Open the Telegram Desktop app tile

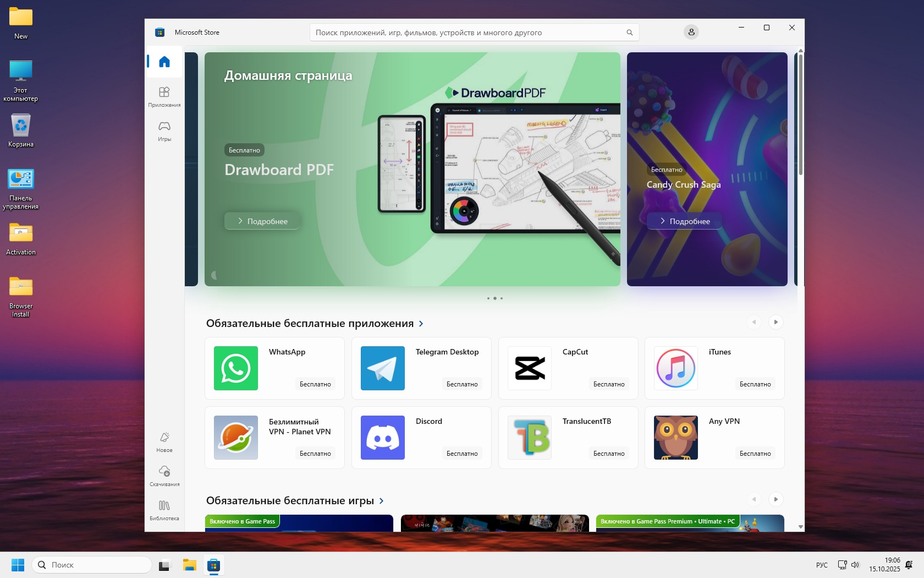[421, 368]
